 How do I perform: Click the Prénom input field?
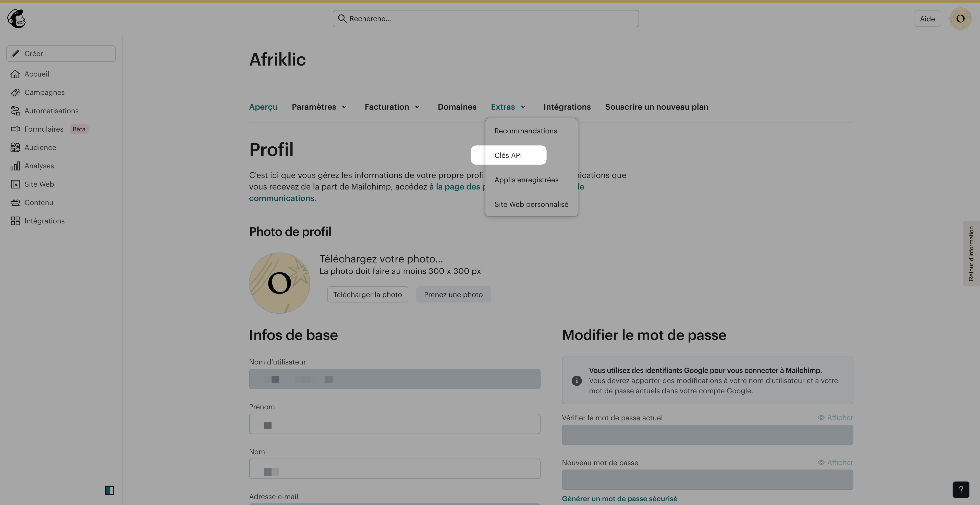(x=395, y=424)
